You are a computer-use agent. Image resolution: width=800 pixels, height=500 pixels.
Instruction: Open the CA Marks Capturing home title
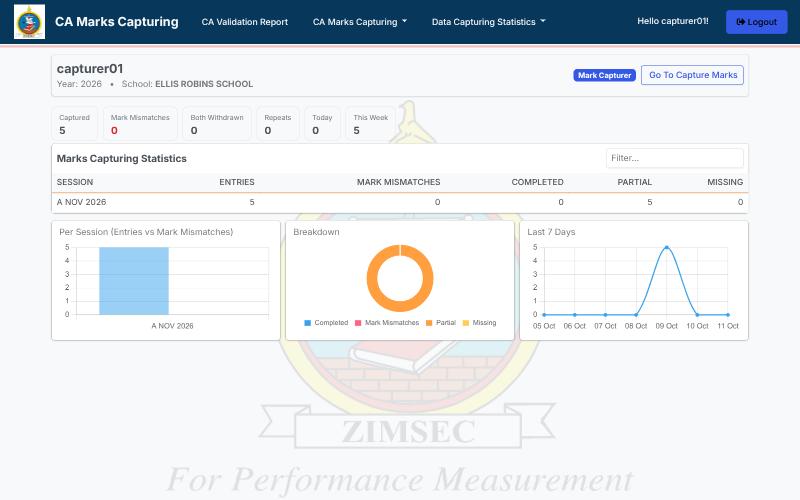click(116, 21)
